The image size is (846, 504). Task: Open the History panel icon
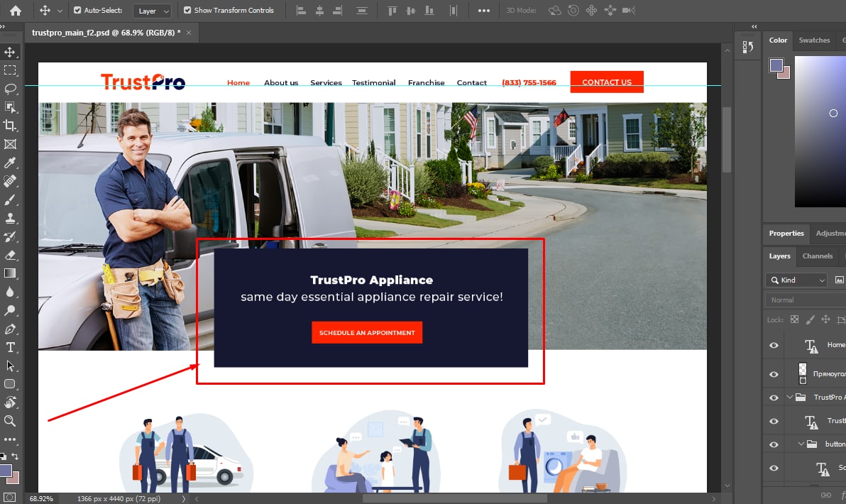click(748, 48)
